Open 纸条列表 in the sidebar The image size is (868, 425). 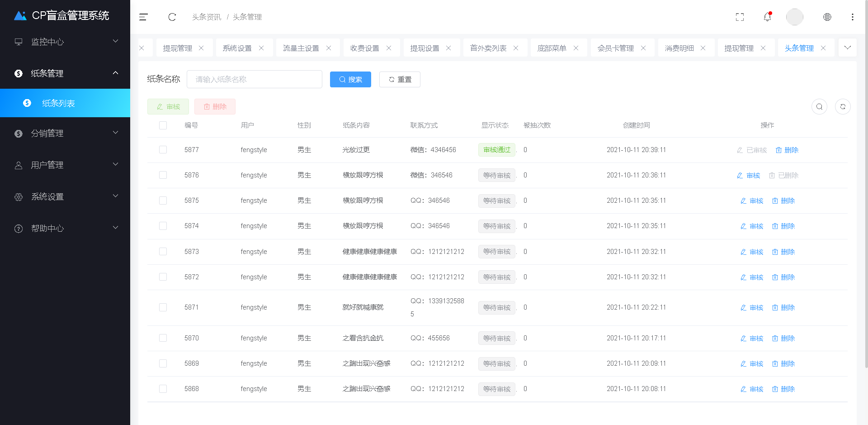tap(59, 103)
